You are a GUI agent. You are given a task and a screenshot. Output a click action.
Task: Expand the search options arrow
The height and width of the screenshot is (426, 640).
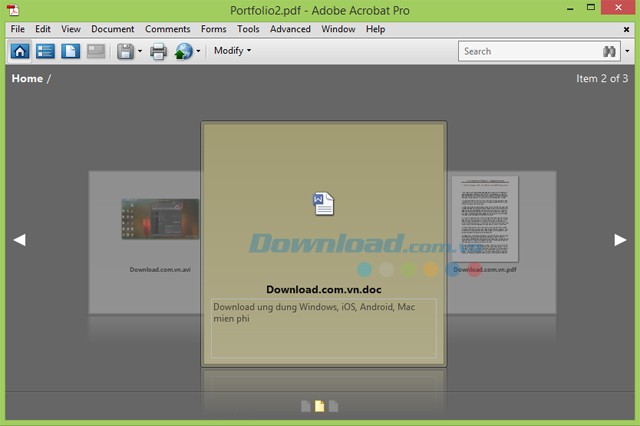coord(627,51)
